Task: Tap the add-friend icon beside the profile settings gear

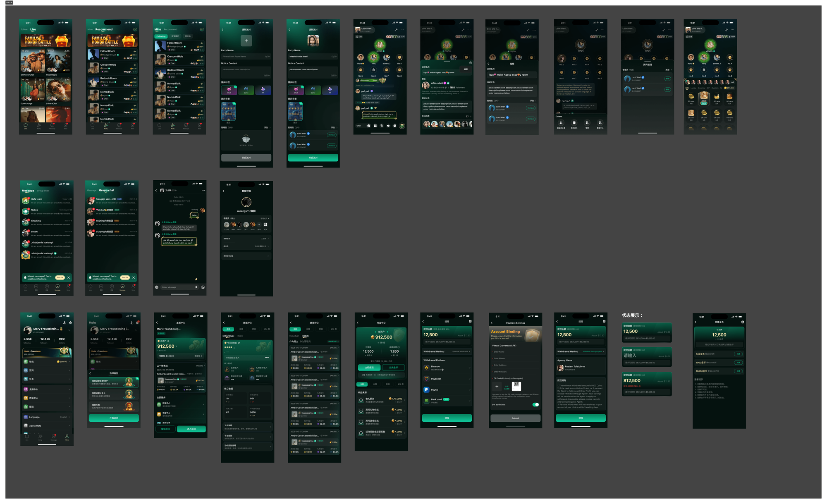Action: point(65,322)
